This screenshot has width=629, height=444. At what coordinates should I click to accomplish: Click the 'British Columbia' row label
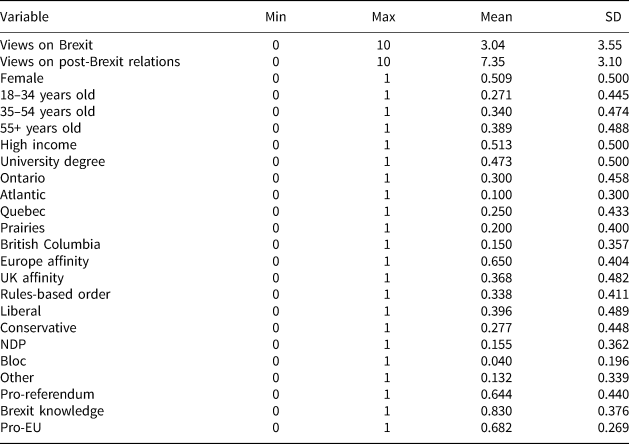50,244
